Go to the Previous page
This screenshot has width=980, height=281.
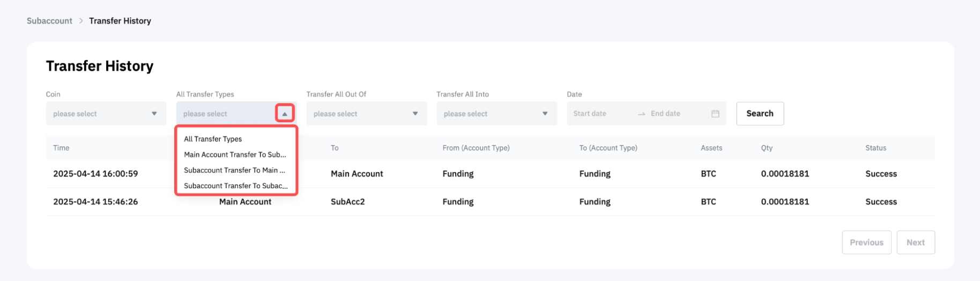click(866, 242)
